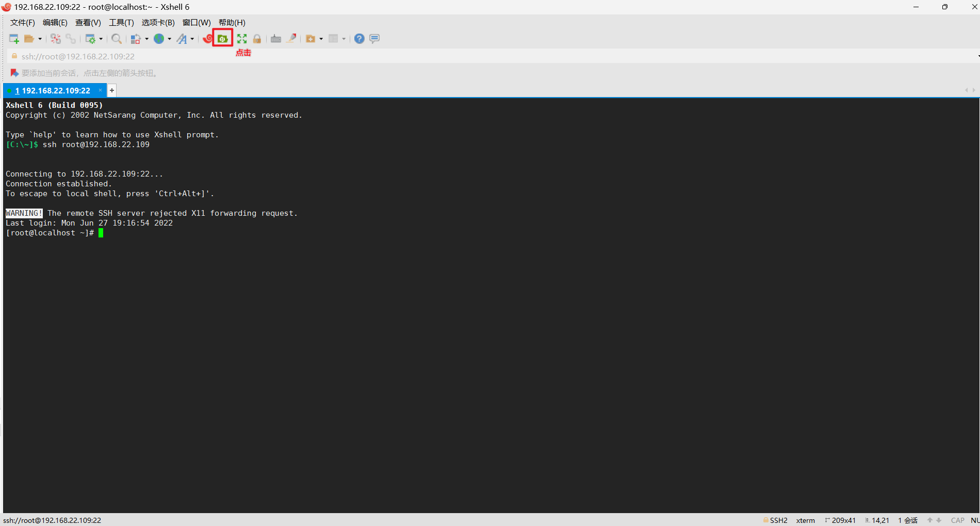
Task: Click the terminal prompt cursor
Action: [101, 233]
